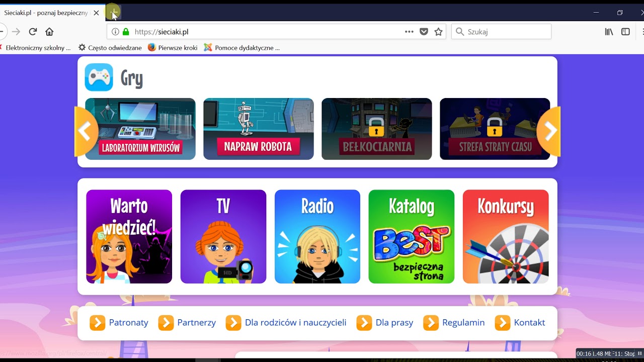This screenshot has width=644, height=362.
Task: Click orange arrow icon beside Partnerzy
Action: coord(166,323)
